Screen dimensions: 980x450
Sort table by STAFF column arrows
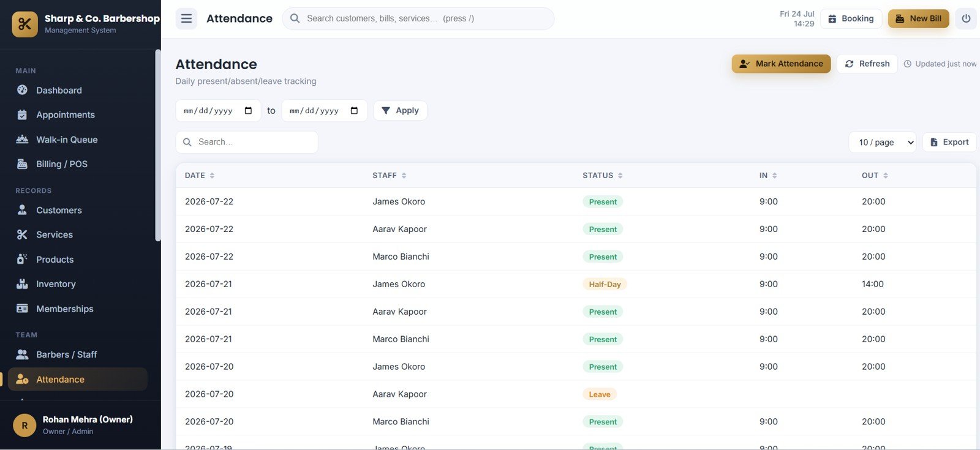(x=404, y=176)
